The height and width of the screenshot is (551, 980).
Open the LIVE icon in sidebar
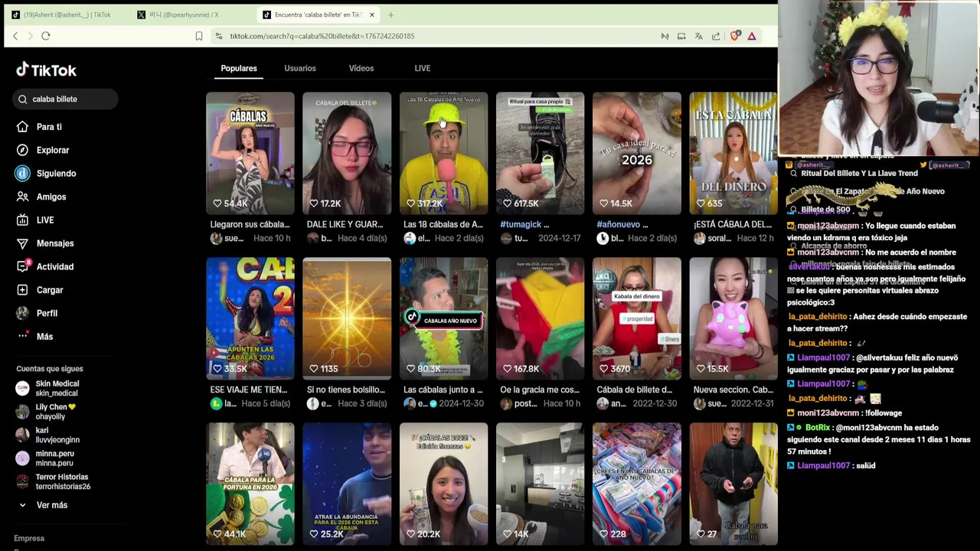22,220
